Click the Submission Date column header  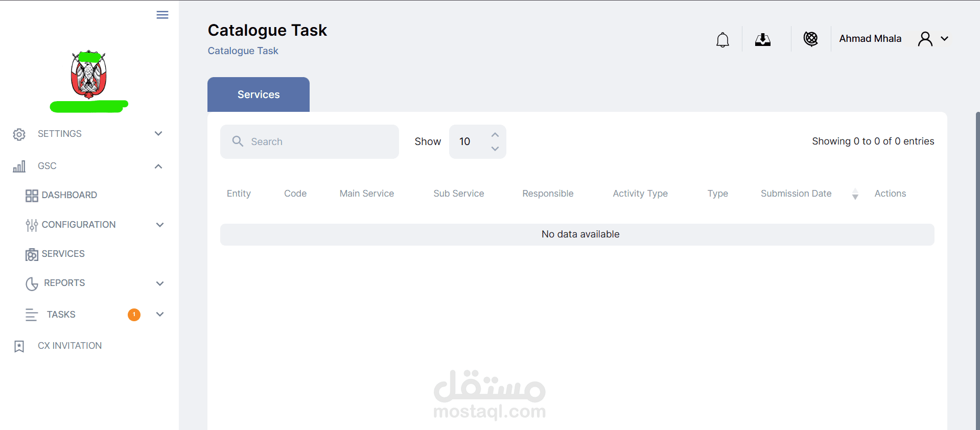click(x=796, y=194)
